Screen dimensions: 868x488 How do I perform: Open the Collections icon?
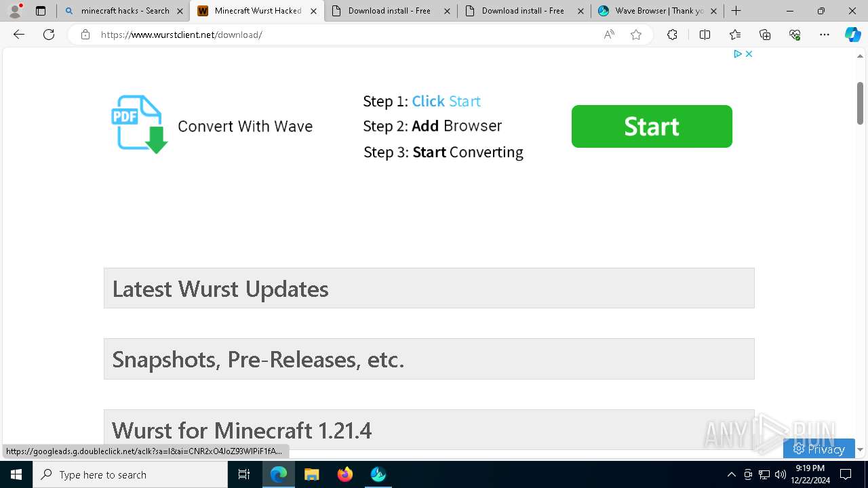[765, 35]
